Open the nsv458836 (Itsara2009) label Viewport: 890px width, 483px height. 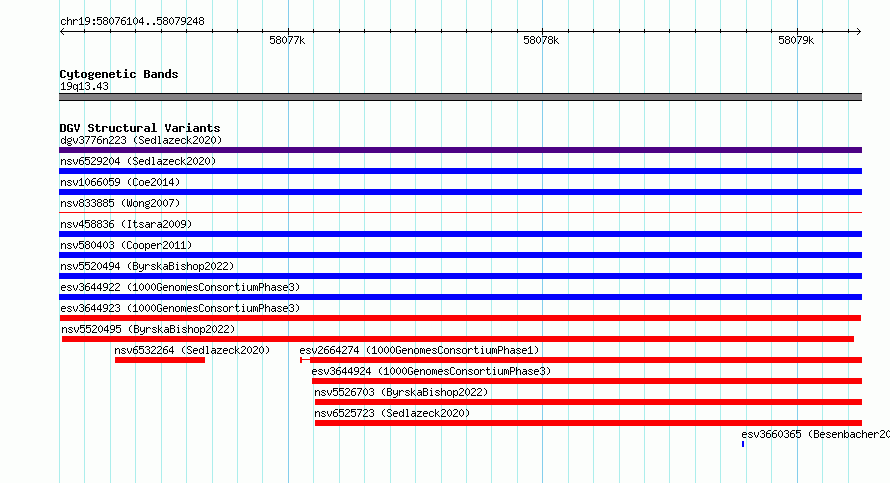pos(126,224)
